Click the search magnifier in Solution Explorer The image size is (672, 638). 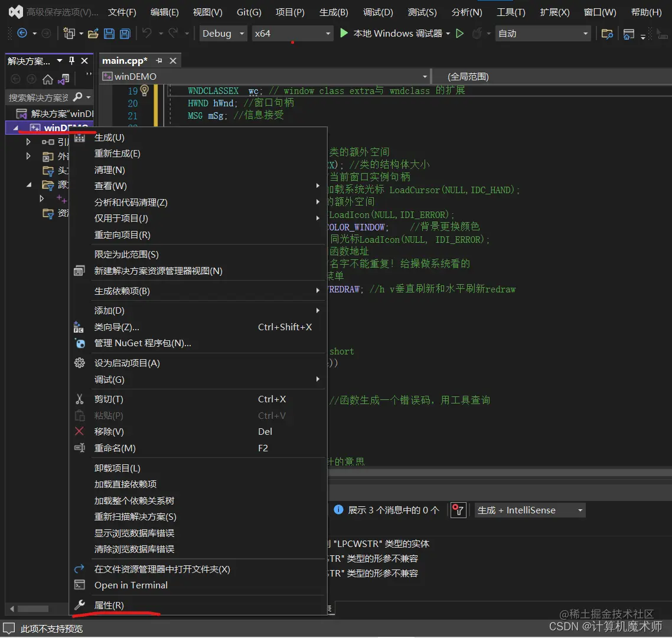pyautogui.click(x=77, y=97)
